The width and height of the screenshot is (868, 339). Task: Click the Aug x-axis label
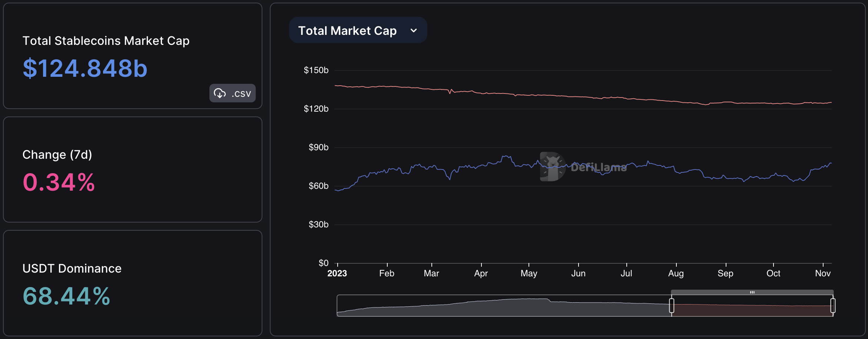click(x=676, y=273)
